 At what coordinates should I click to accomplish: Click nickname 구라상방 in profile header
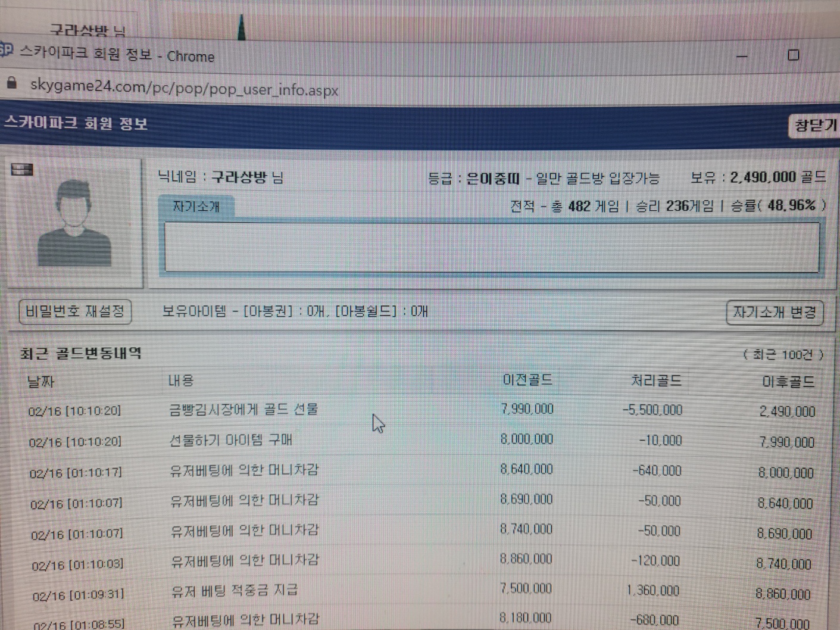(x=239, y=177)
